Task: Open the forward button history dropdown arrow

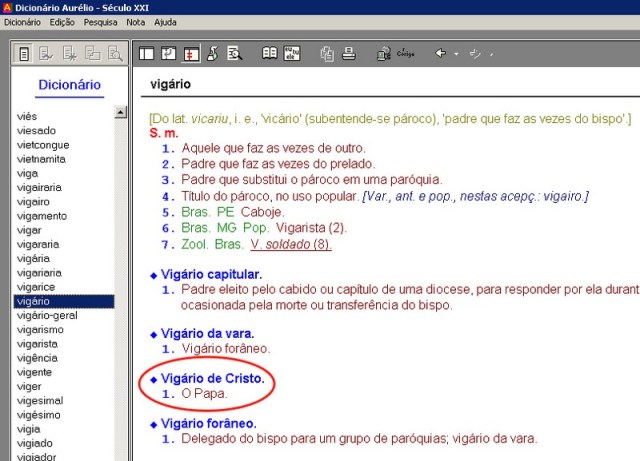Action: pyautogui.click(x=492, y=53)
